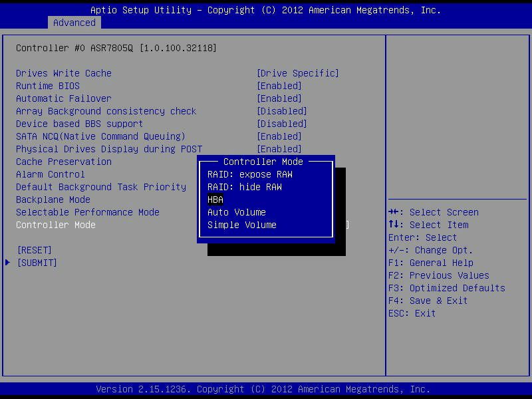Click 'F1: General Help' entry
Screen dimensions: 532x399
coord(431,263)
